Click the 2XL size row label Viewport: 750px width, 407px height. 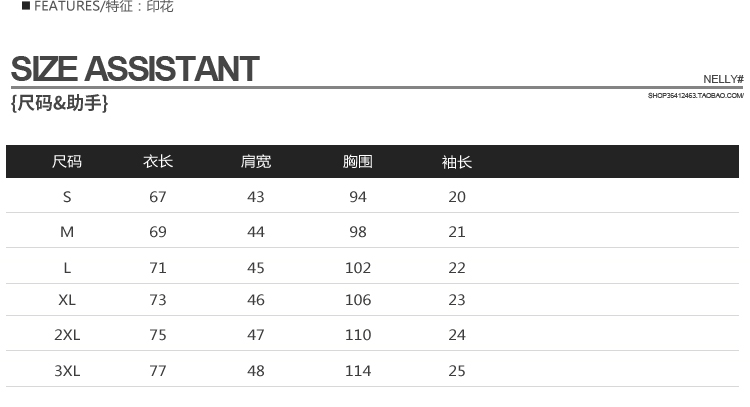point(67,335)
